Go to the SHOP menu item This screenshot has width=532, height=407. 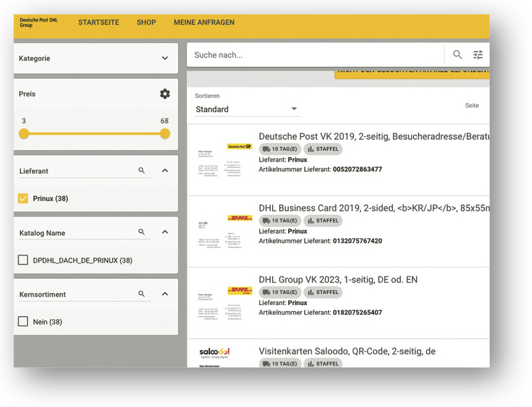pyautogui.click(x=146, y=22)
